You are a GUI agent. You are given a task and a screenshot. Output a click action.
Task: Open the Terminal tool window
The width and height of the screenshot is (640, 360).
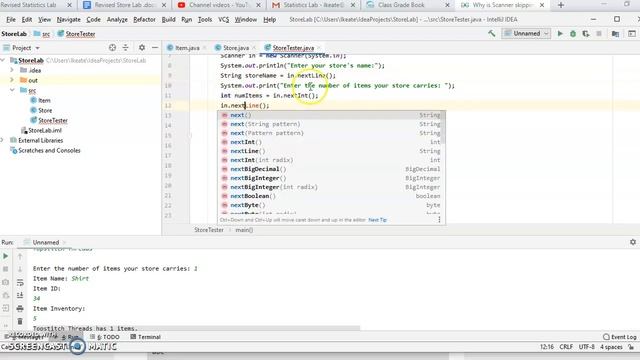[x=145, y=337]
